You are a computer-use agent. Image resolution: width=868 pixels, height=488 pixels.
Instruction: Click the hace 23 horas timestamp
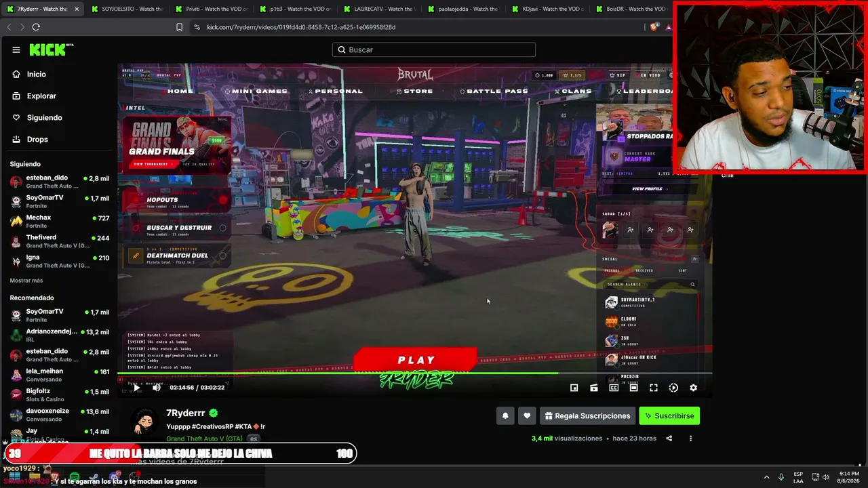click(x=634, y=439)
